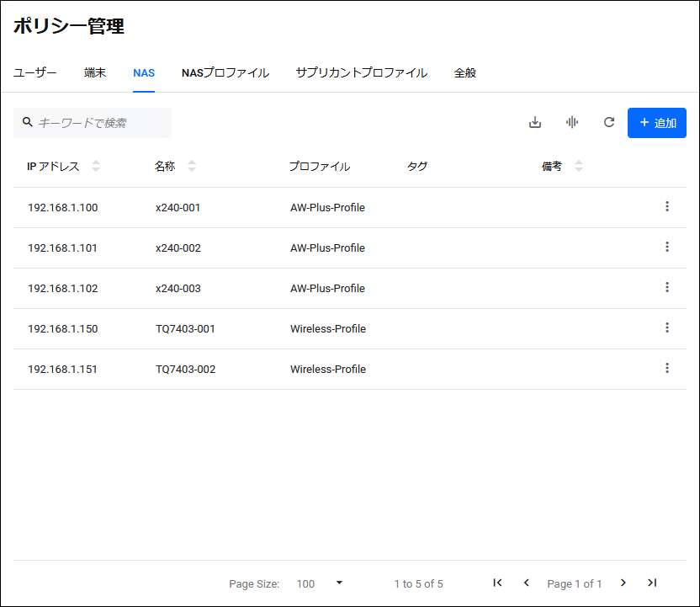Open the actions menu for x240-002
Viewport: 700px width, 607px height.
667,247
